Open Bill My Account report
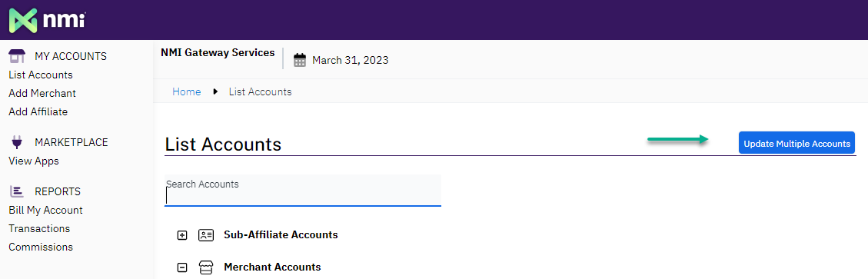 (x=45, y=211)
